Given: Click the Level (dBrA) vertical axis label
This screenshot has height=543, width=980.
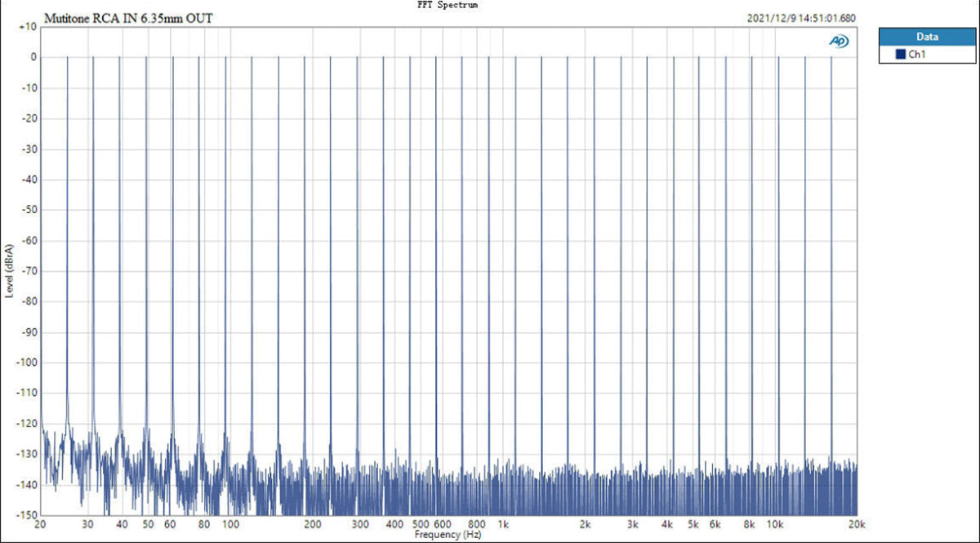Looking at the screenshot, I should [9, 270].
